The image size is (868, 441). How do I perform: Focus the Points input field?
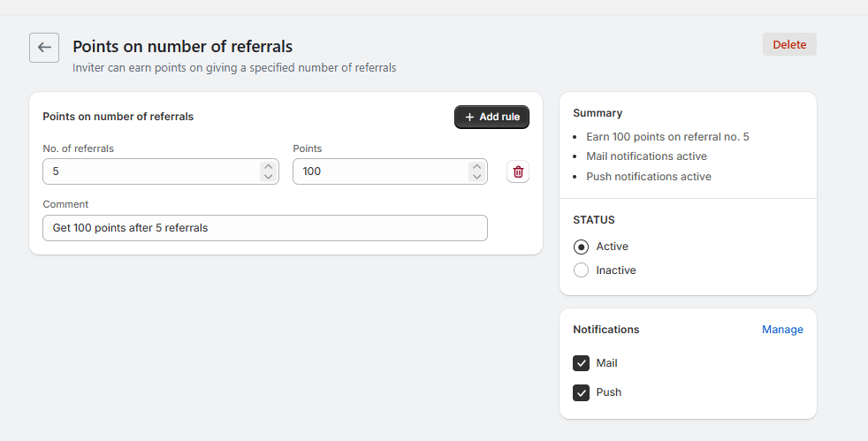[380, 171]
